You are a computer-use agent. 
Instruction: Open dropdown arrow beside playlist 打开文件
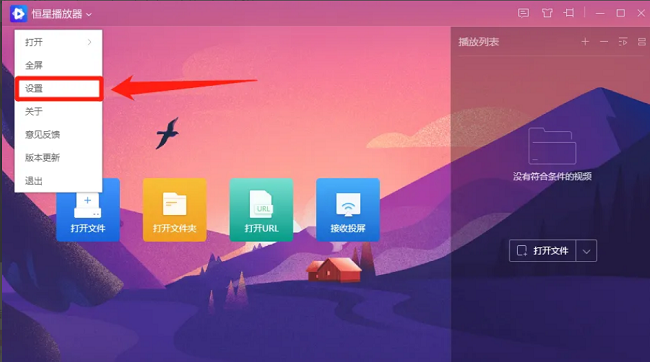coord(586,251)
